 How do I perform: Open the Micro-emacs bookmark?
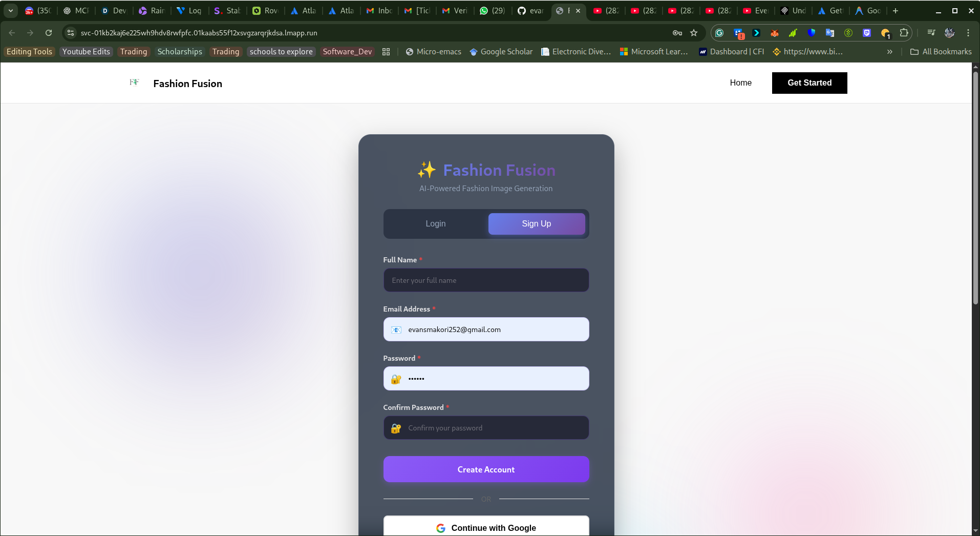pos(433,52)
